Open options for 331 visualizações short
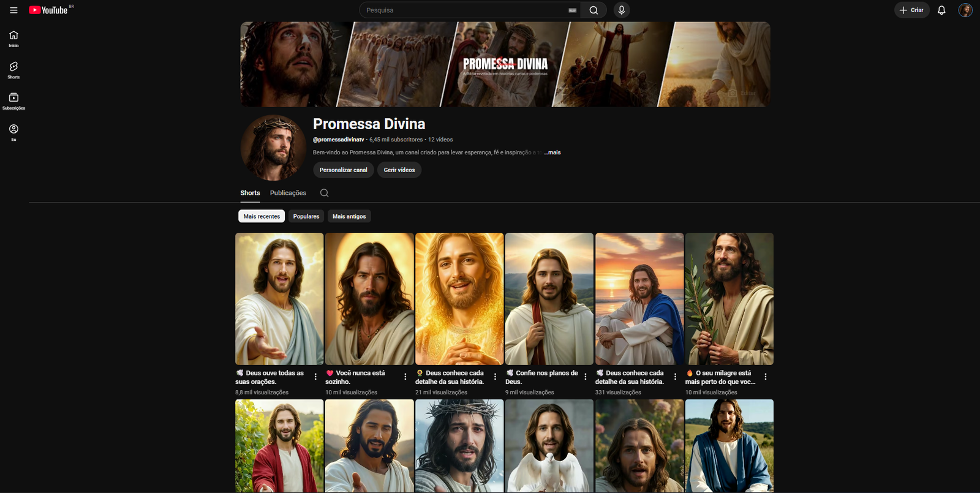Image resolution: width=980 pixels, height=493 pixels. tap(676, 377)
